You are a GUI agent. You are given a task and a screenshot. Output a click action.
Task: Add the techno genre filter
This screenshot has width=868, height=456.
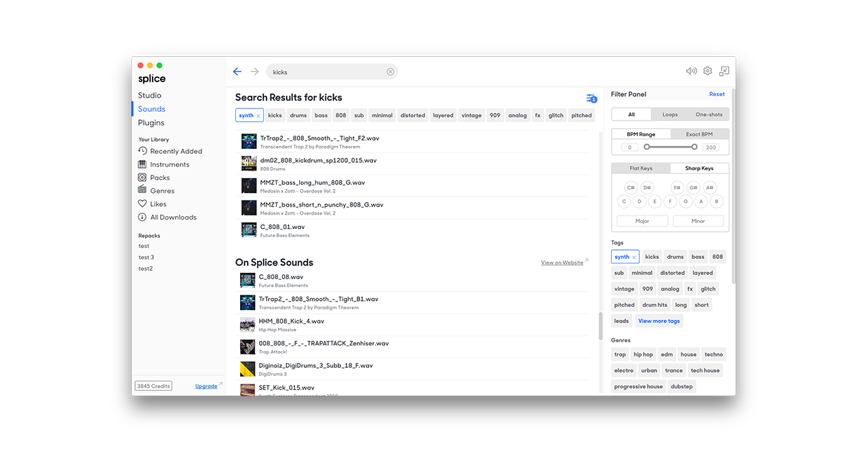[x=713, y=354]
